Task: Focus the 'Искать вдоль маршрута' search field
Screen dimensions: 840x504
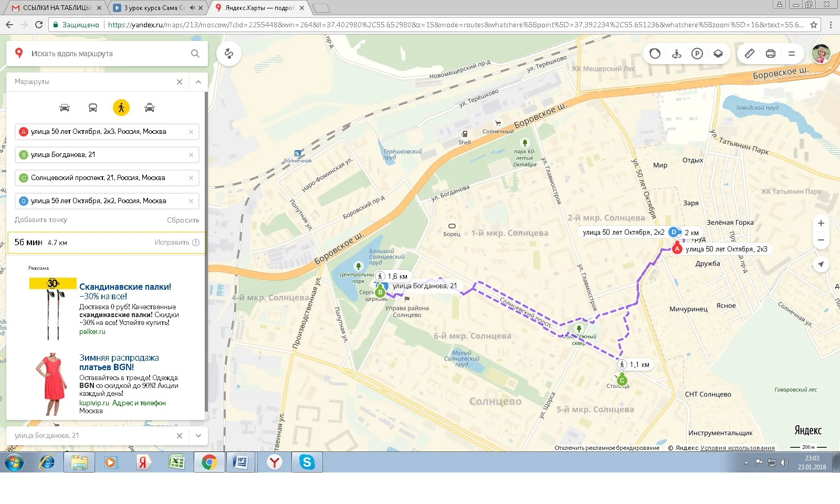Action: click(108, 54)
